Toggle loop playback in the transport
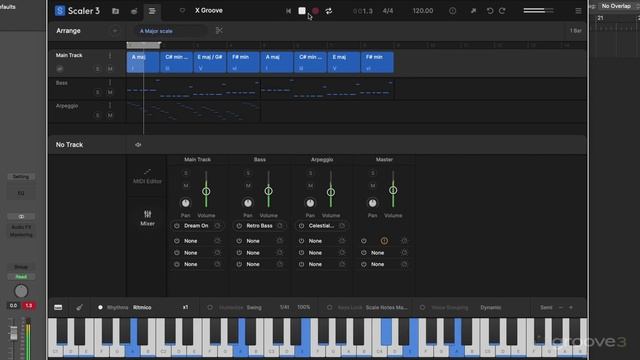640x360 pixels. (x=329, y=11)
